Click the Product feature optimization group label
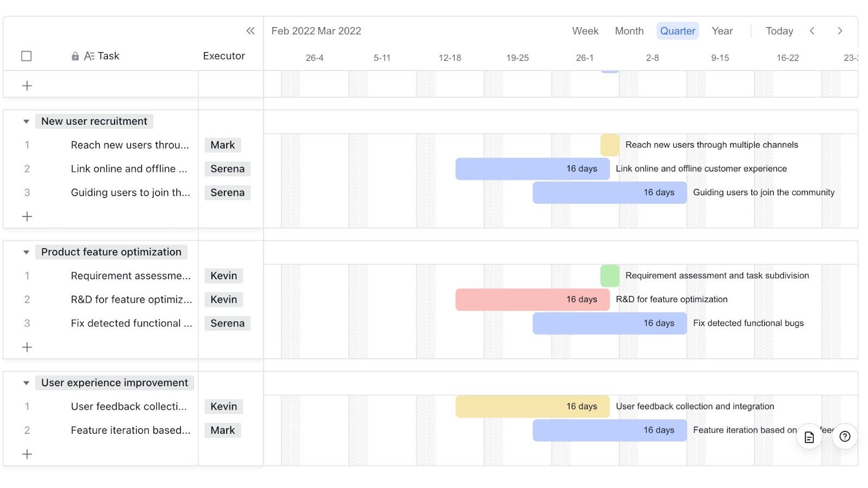Image resolution: width=868 pixels, height=488 pixels. click(x=111, y=252)
